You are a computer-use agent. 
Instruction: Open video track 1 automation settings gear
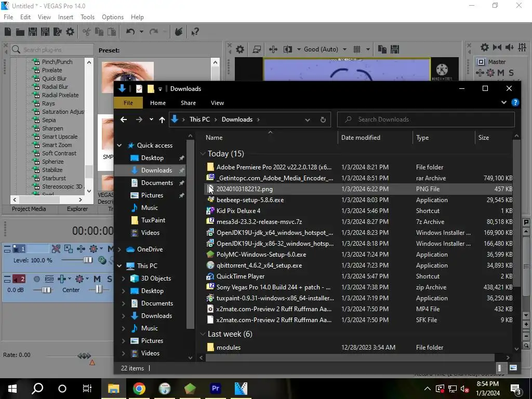pyautogui.click(x=94, y=249)
